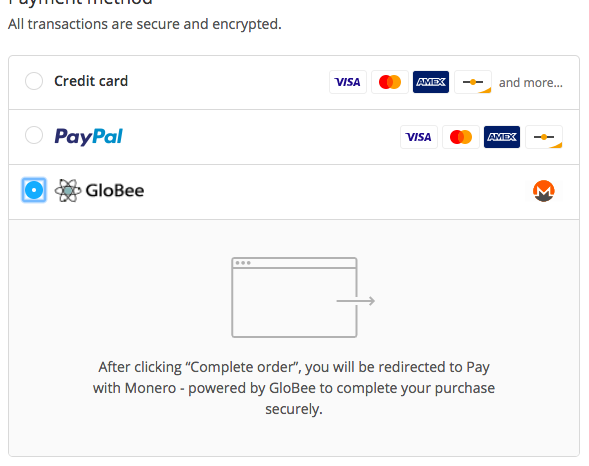589x466 pixels.
Task: Click the GloBee name text
Action: 115,190
